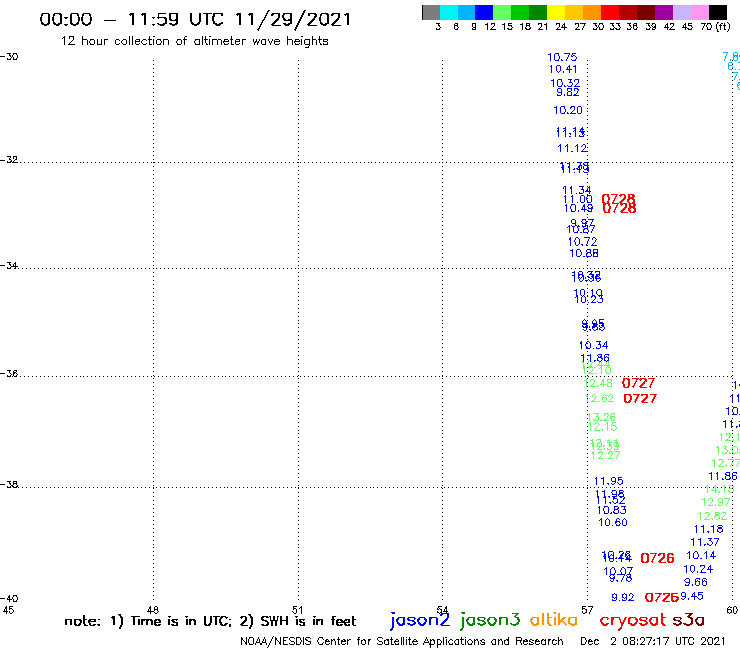Click the maroon swatch for 36-39 ft
Screen dimensions: 740x650
[x=646, y=12]
